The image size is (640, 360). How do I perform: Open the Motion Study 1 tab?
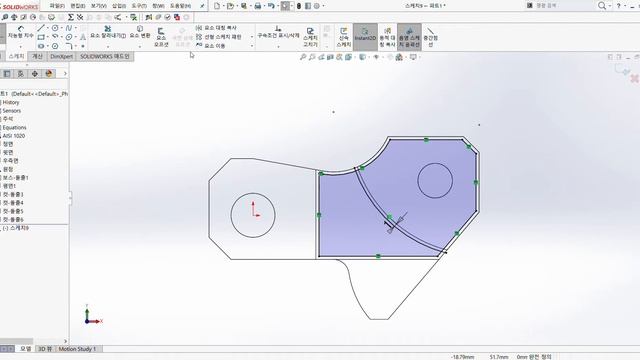click(x=78, y=349)
